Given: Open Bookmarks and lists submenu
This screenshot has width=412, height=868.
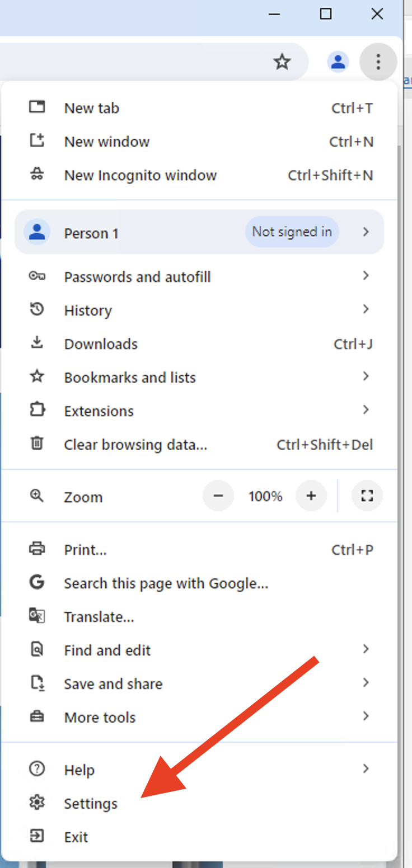Looking at the screenshot, I should (130, 378).
